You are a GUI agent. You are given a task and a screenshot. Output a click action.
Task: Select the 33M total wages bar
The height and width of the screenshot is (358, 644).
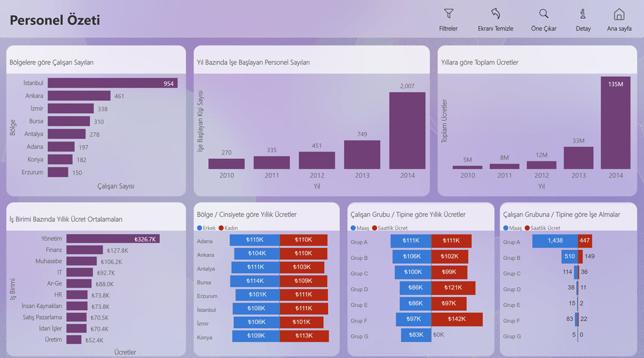(x=579, y=158)
